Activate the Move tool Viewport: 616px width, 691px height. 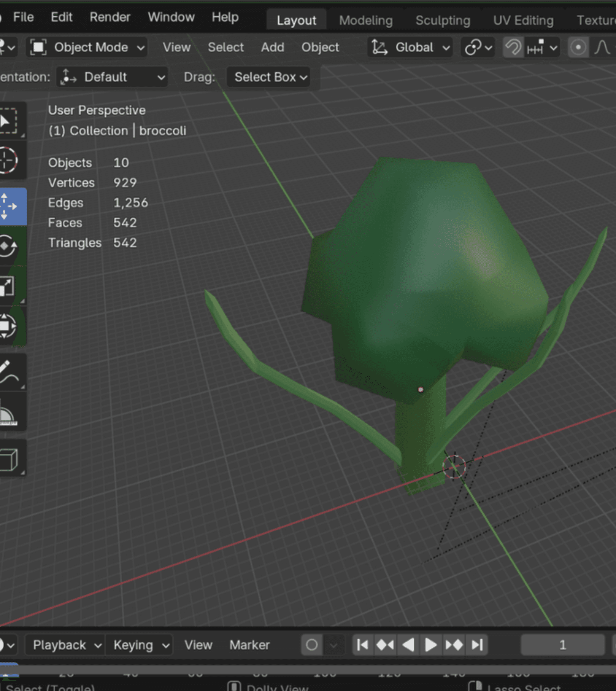(10, 207)
